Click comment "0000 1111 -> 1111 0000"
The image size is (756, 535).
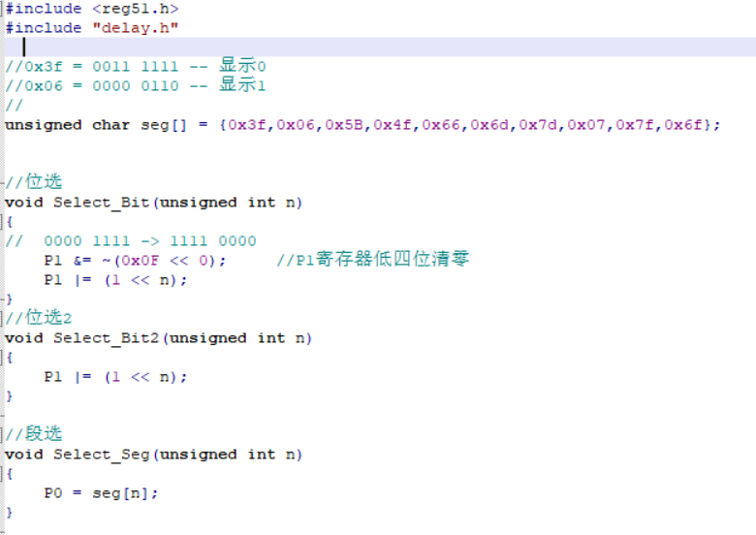tap(150, 241)
